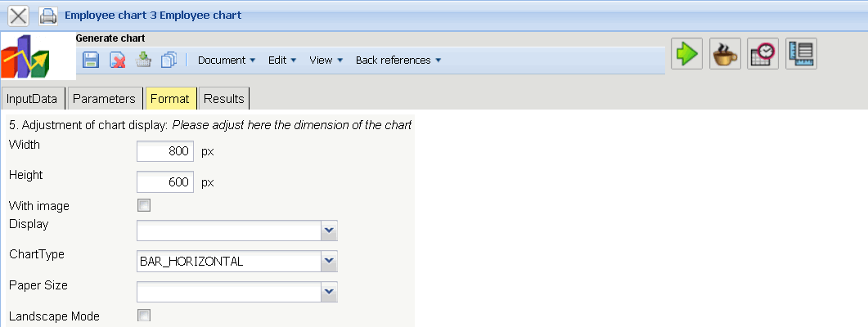
Task: Open the clock calendar schedule icon
Action: click(763, 54)
